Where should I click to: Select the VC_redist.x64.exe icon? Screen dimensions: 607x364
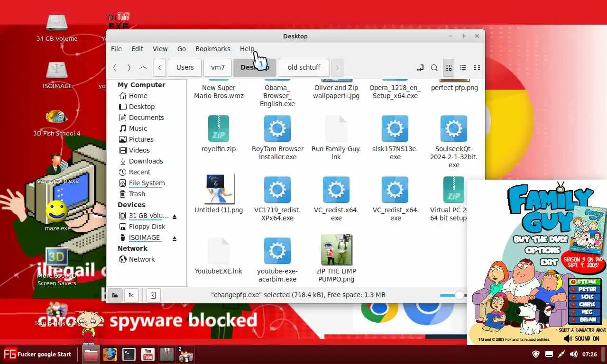(336, 190)
